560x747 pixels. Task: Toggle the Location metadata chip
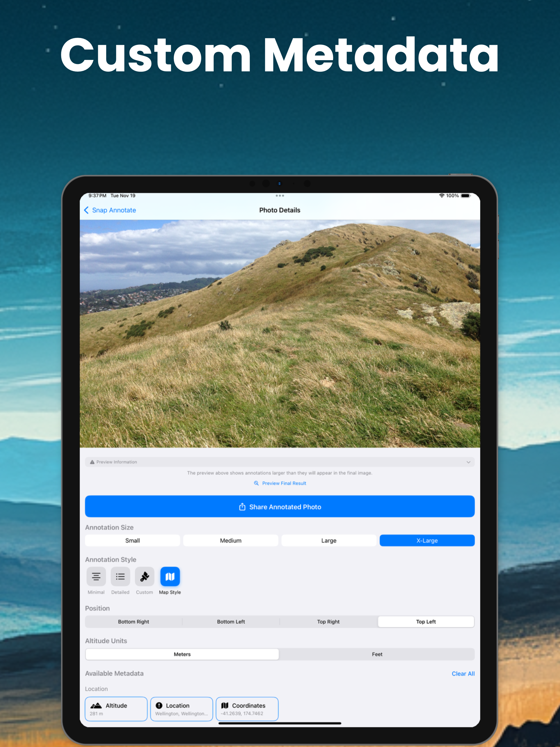(181, 709)
